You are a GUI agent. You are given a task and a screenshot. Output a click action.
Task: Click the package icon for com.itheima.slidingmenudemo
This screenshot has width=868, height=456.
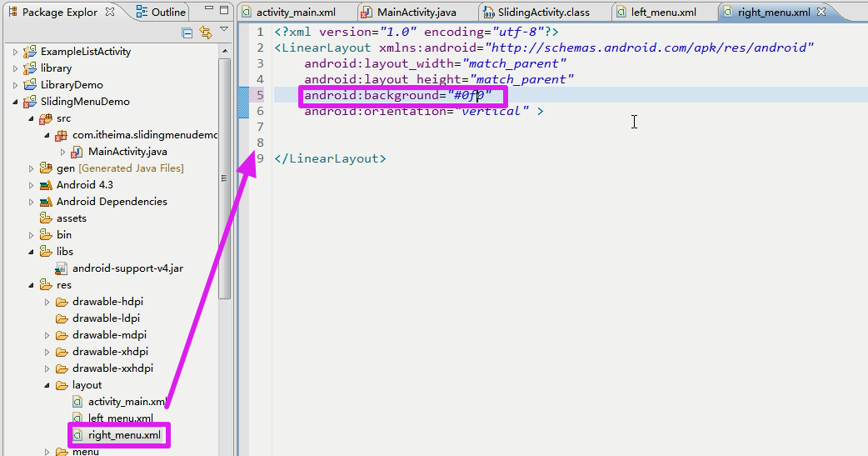coord(62,135)
